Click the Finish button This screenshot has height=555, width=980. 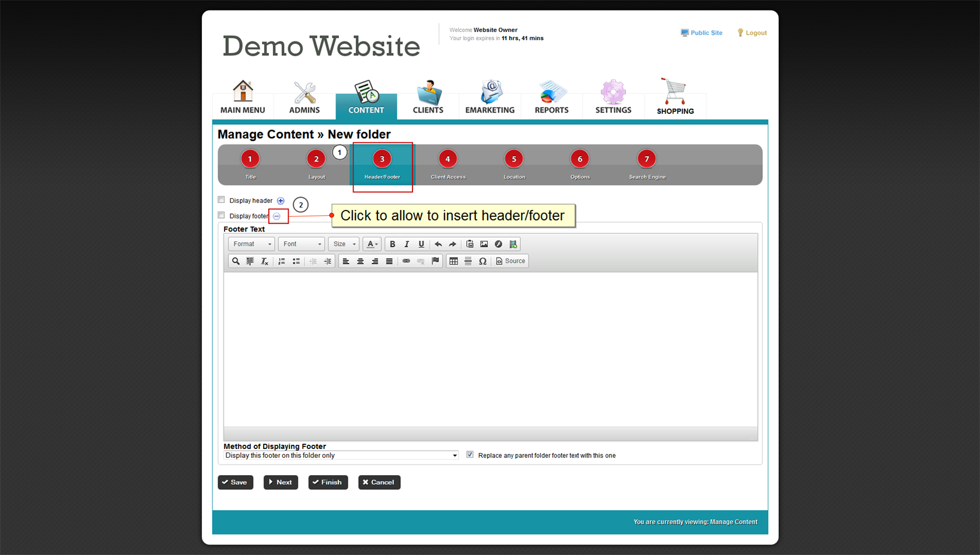coord(328,482)
